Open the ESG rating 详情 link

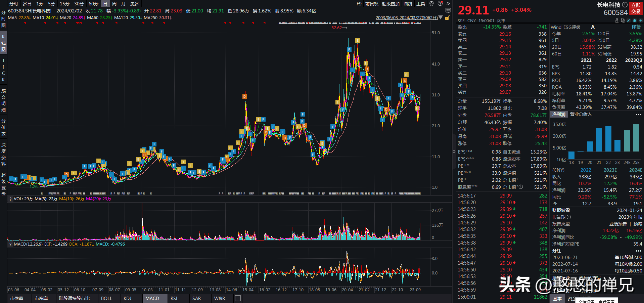pos(636,27)
